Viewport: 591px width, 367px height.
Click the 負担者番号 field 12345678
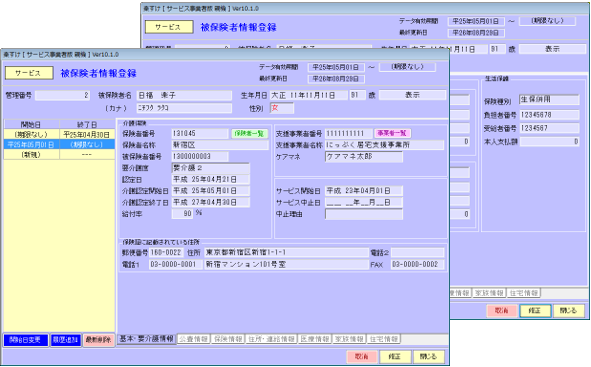[x=549, y=115]
